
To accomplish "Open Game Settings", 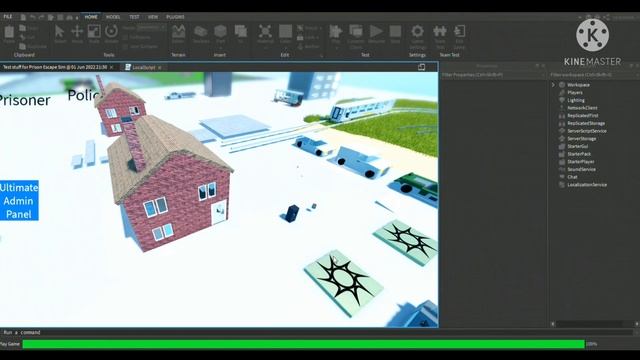I will point(417,36).
